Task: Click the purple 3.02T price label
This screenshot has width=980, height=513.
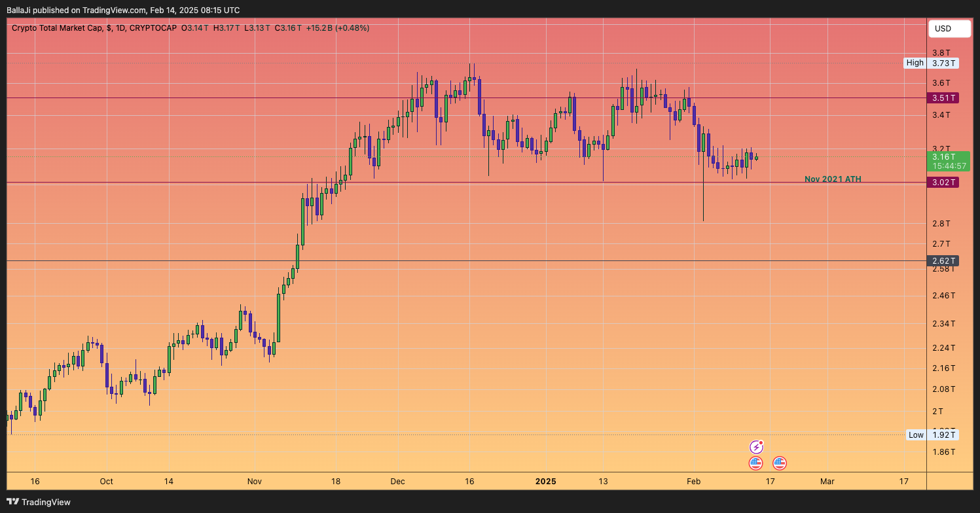Action: [943, 182]
